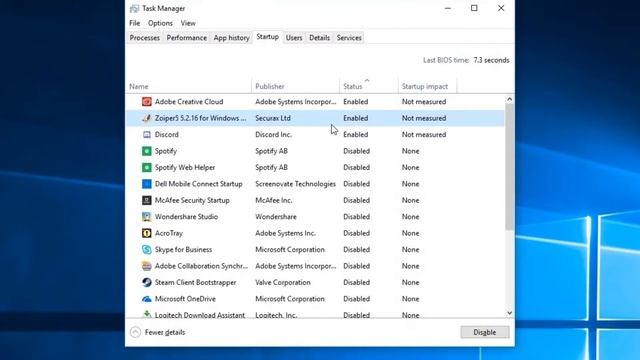Screen dimensions: 640x360
Task: Select the Spotify Web Helper name
Action: tap(185, 167)
